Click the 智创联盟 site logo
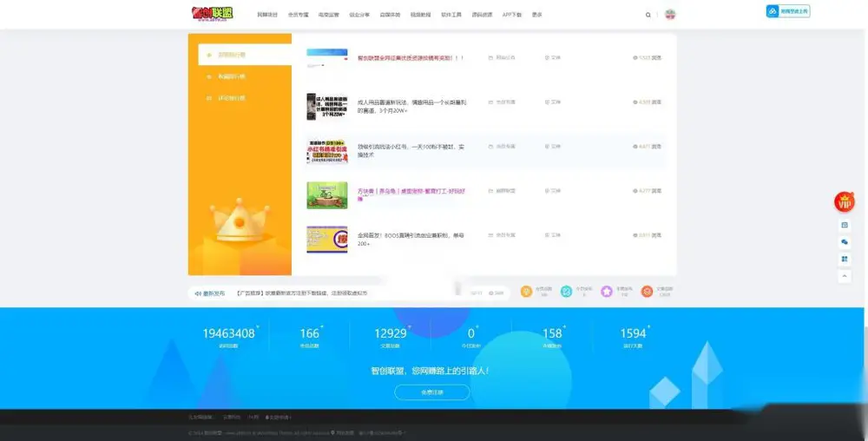 coord(213,14)
